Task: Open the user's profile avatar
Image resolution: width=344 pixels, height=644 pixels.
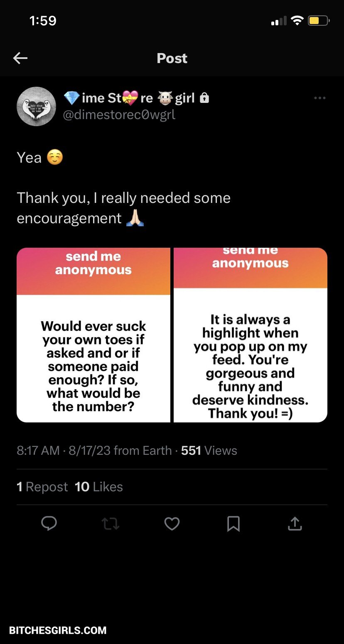Action: pyautogui.click(x=36, y=106)
